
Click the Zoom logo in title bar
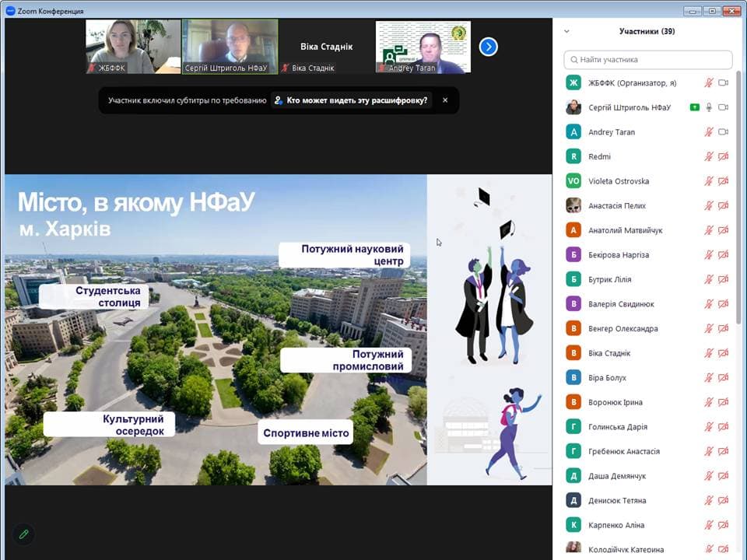[10, 10]
